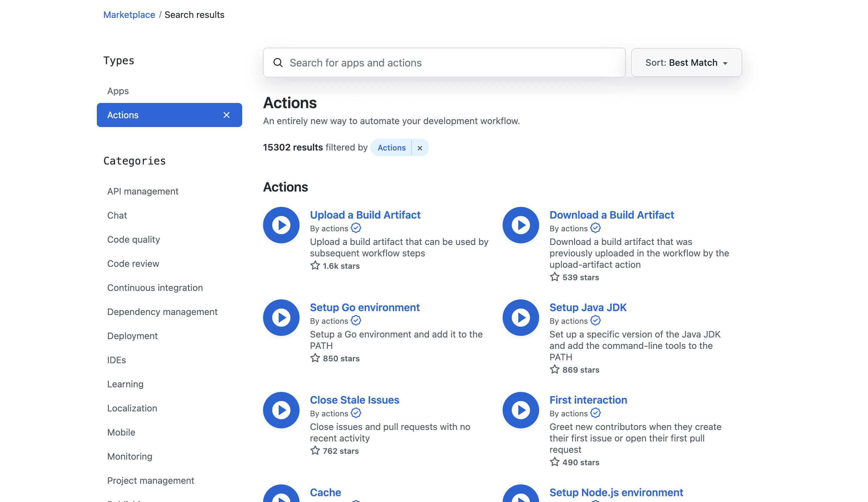This screenshot has height=502, width=868.
Task: Click the Cache action play icon
Action: click(281, 494)
